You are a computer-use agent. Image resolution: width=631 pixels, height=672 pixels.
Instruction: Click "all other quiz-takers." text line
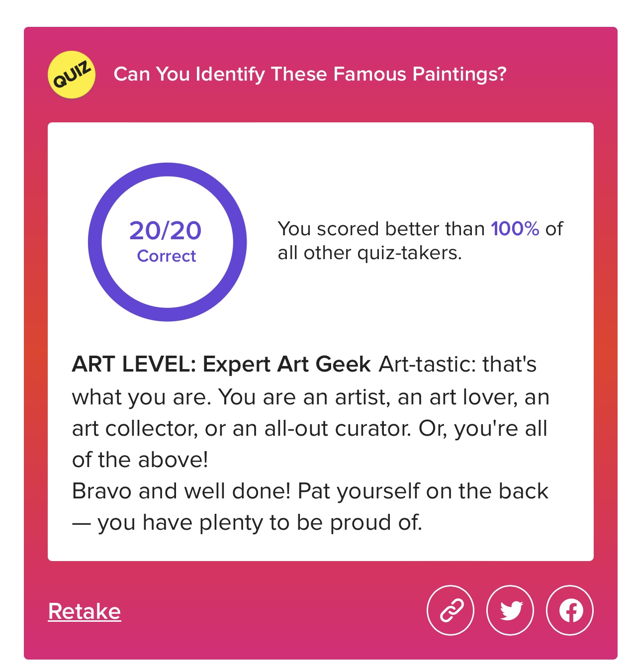pyautogui.click(x=370, y=253)
